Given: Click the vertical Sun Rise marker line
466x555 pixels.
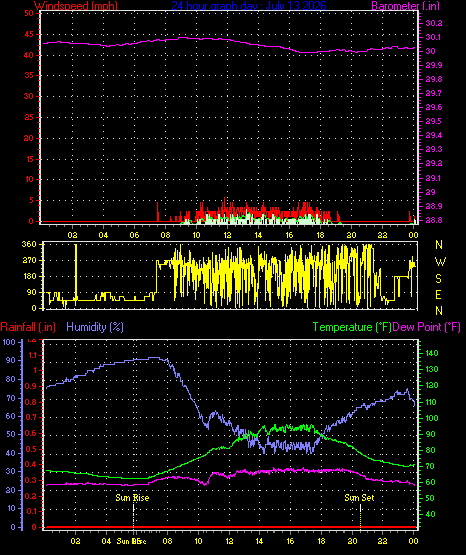Looking at the screenshot, I should [133, 516].
